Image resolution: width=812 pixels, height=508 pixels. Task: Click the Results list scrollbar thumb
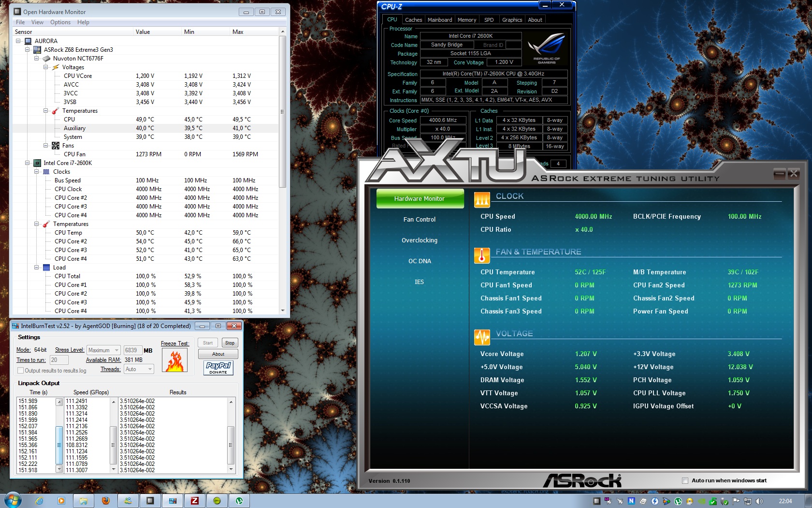click(x=231, y=445)
